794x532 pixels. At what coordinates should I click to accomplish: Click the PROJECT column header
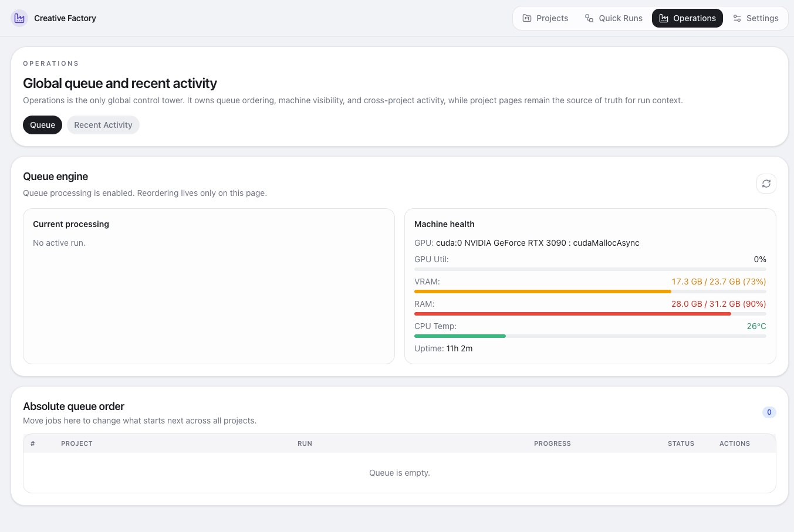click(77, 443)
